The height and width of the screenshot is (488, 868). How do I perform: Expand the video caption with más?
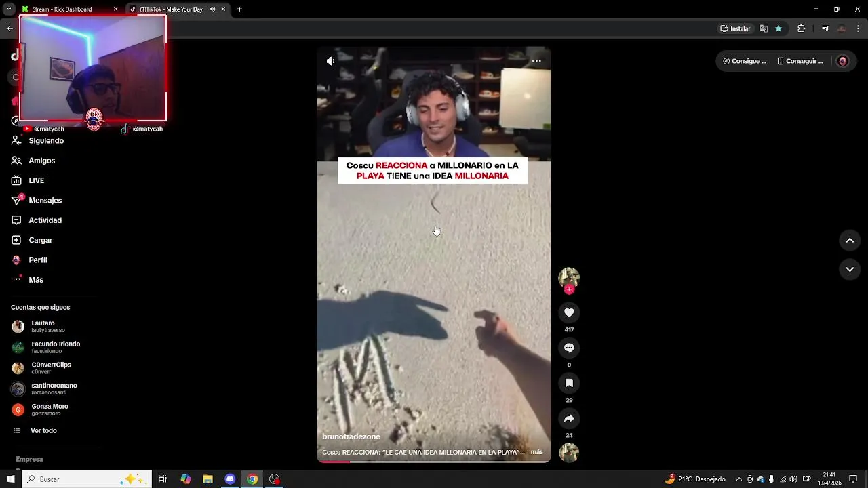(x=536, y=452)
